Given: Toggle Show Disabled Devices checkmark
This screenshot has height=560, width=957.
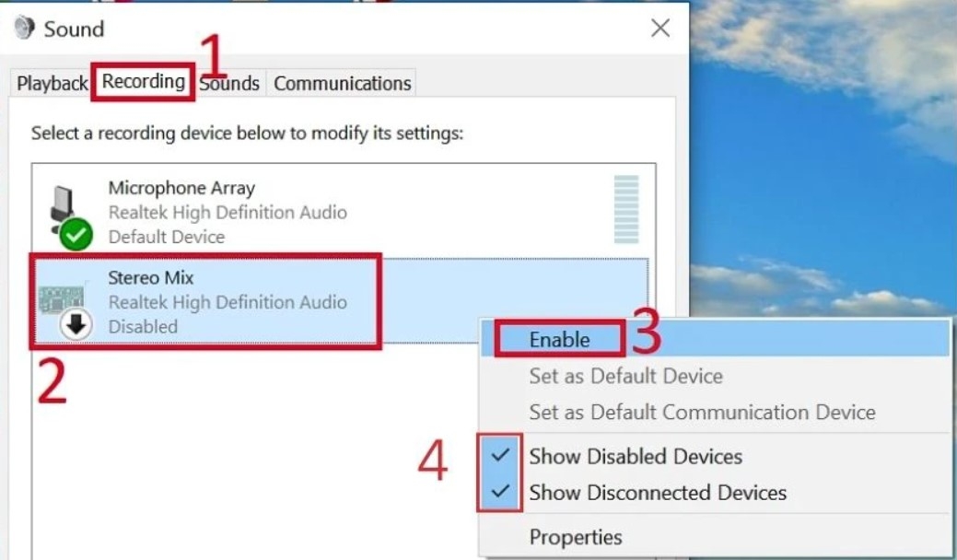Looking at the screenshot, I should [500, 455].
